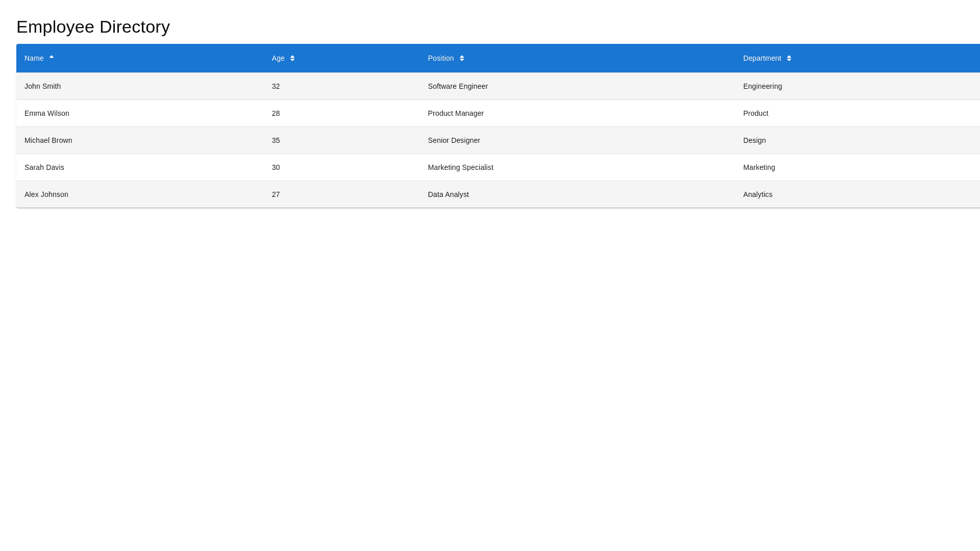Click the Product Manager position cell
The image size is (980, 551).
(x=456, y=113)
